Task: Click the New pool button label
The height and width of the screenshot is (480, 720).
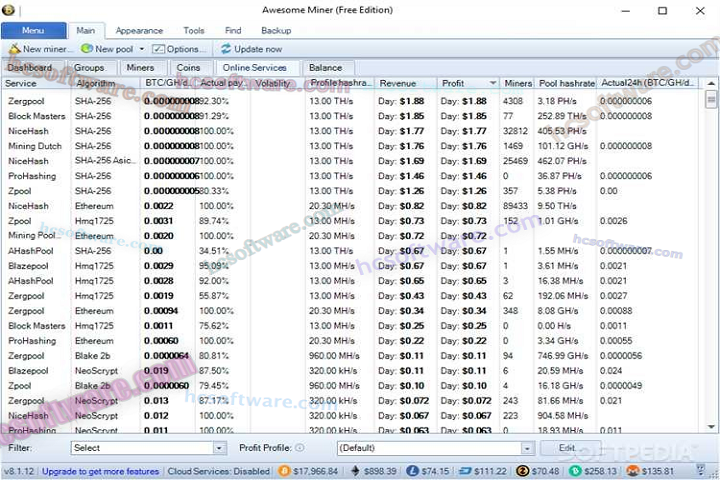Action: [x=114, y=49]
